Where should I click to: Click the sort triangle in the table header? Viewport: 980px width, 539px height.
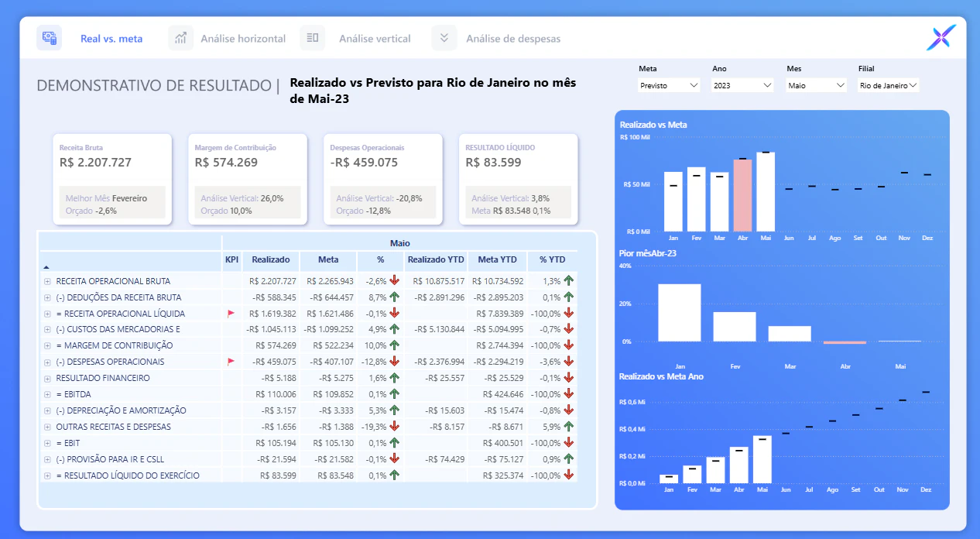(x=46, y=266)
